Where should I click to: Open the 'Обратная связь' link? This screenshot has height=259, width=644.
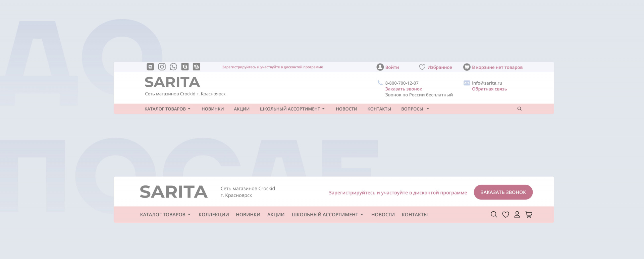(489, 89)
